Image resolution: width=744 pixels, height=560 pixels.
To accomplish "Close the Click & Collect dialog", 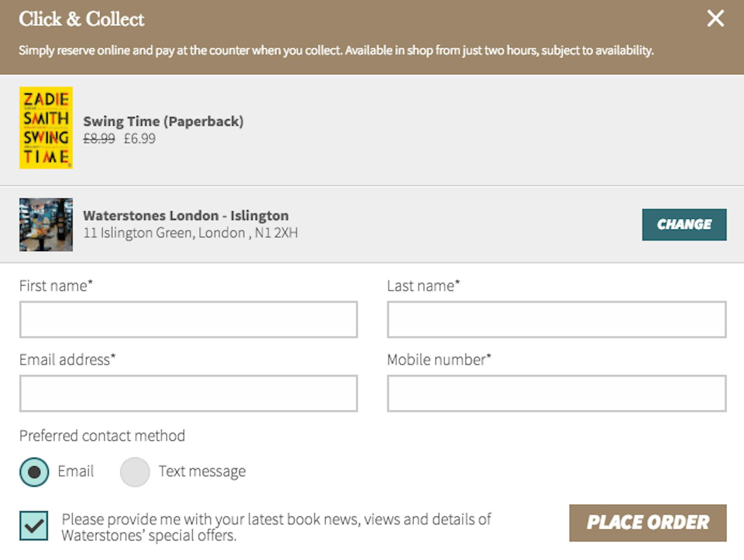I will tap(715, 19).
